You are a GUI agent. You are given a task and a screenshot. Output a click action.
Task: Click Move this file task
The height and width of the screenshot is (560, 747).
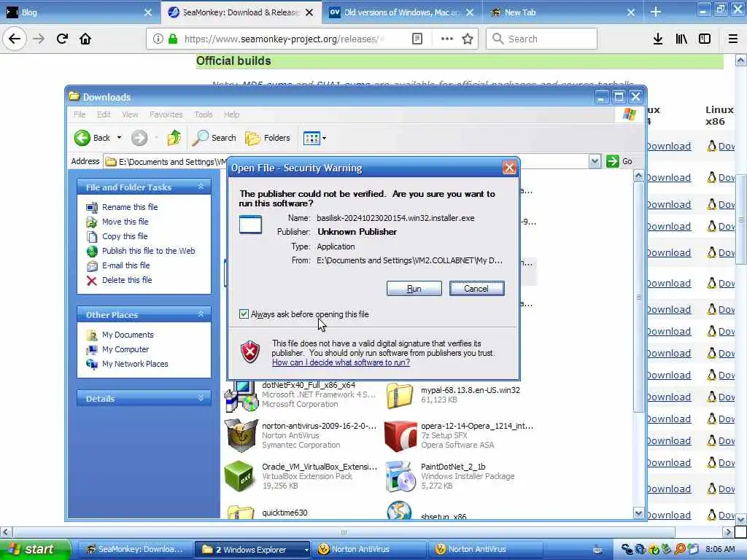pos(125,222)
